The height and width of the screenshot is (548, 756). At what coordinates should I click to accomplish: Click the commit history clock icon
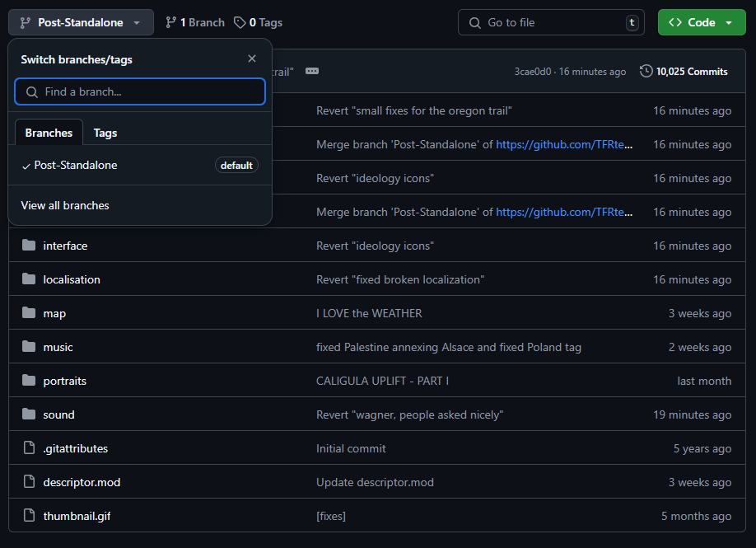coord(646,72)
